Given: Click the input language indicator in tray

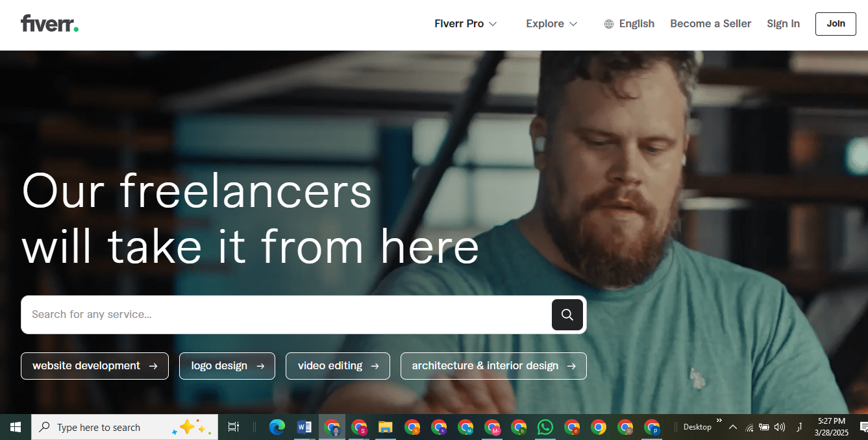Looking at the screenshot, I should tap(799, 427).
